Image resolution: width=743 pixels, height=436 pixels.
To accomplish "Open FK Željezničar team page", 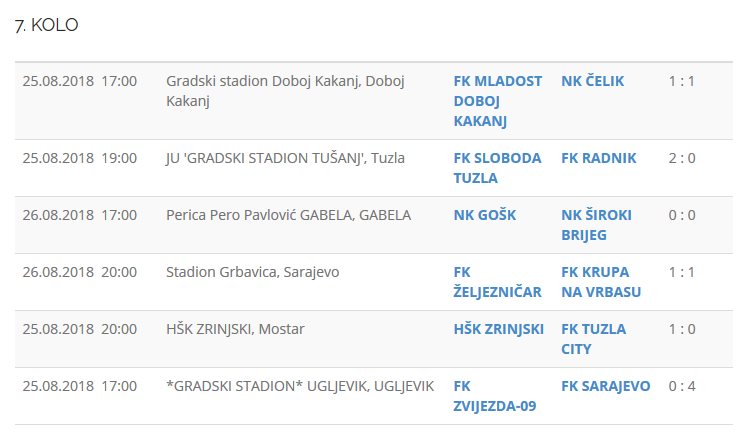I will coord(497,282).
